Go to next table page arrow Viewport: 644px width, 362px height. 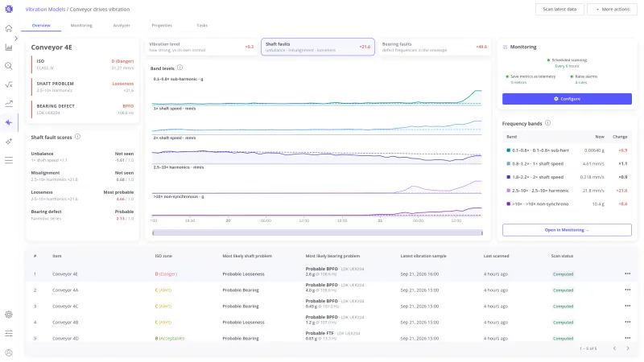(628, 348)
